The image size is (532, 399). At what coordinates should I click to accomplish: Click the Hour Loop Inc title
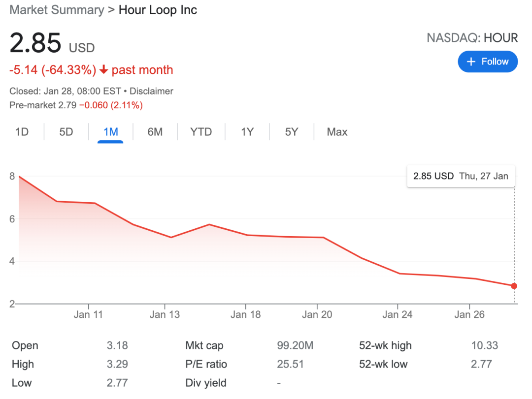click(x=158, y=10)
